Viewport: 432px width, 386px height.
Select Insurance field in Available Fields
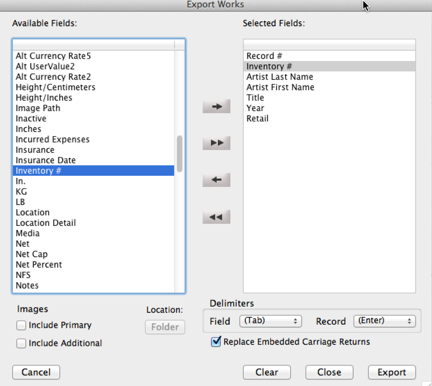tap(93, 150)
